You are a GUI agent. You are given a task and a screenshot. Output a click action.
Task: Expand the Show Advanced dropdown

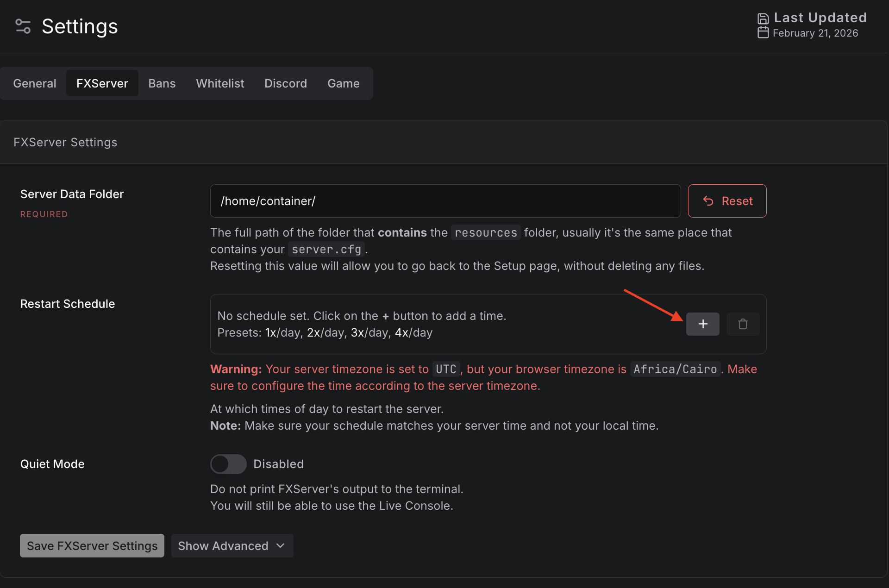(232, 546)
